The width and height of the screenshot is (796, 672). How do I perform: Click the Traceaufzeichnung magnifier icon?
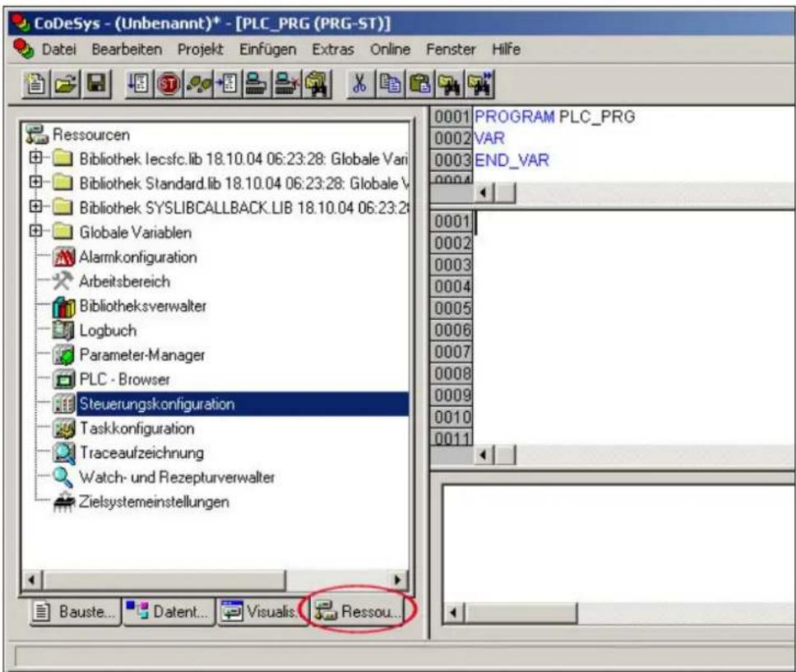(x=63, y=452)
